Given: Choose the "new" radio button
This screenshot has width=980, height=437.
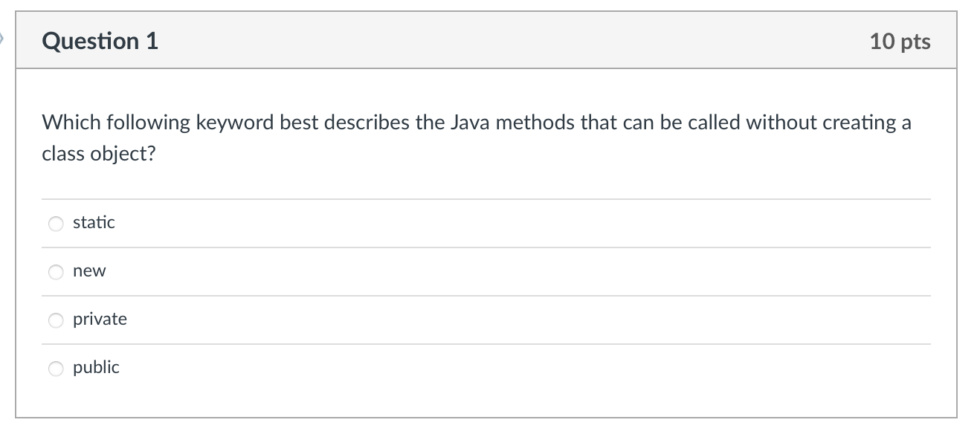Looking at the screenshot, I should coord(57,272).
